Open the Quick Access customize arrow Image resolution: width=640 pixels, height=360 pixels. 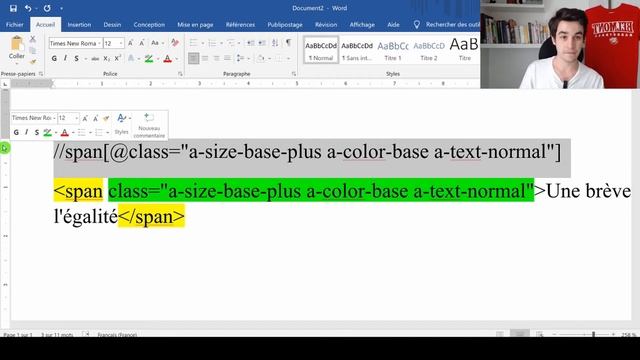[61, 8]
